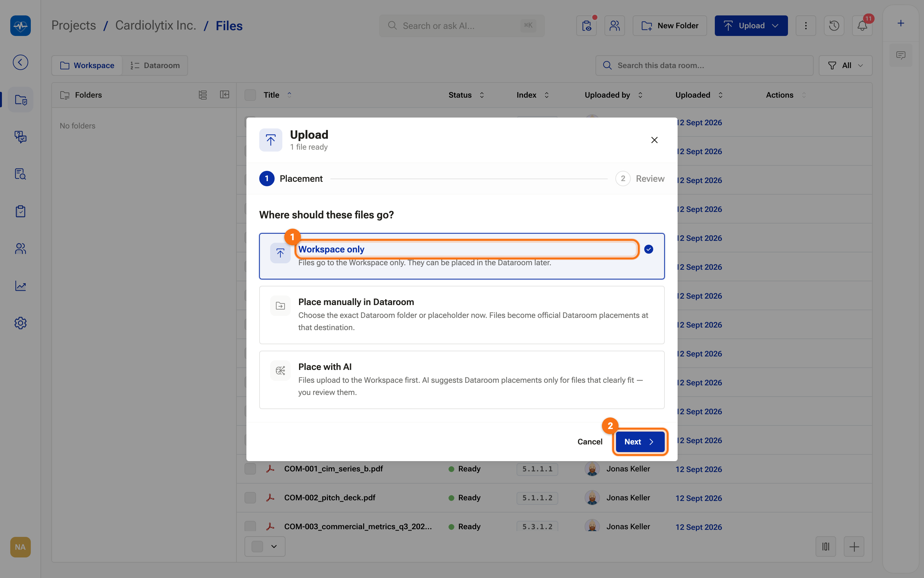924x578 pixels.
Task: Click the app logo heartbeat icon
Action: (20, 26)
